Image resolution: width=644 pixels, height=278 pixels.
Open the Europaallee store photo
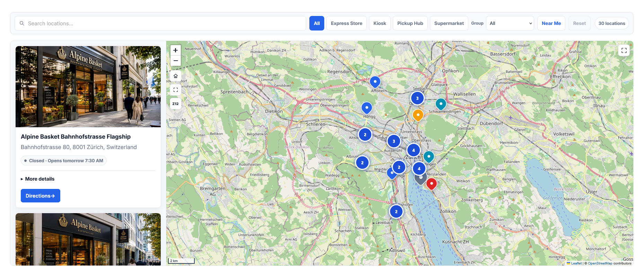click(x=88, y=239)
